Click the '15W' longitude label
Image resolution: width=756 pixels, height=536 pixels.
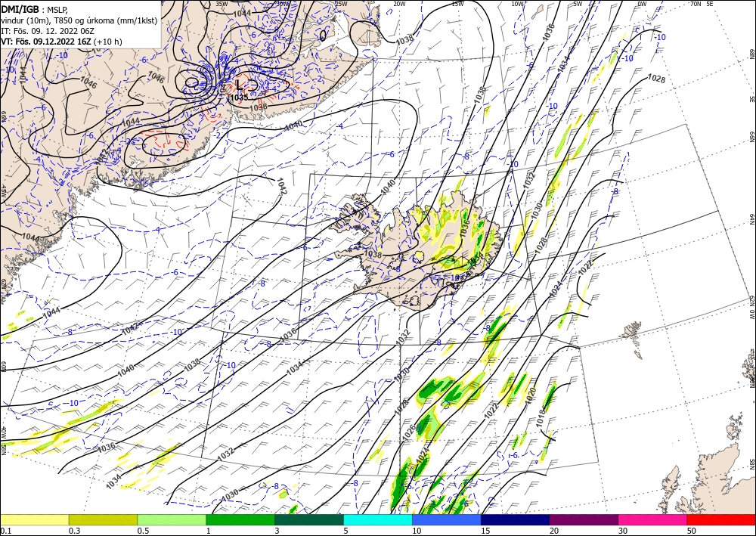click(x=457, y=4)
